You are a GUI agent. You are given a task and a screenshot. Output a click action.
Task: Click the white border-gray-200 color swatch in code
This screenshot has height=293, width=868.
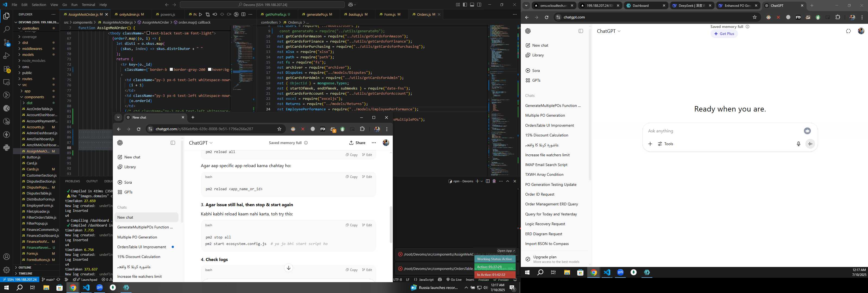click(171, 69)
